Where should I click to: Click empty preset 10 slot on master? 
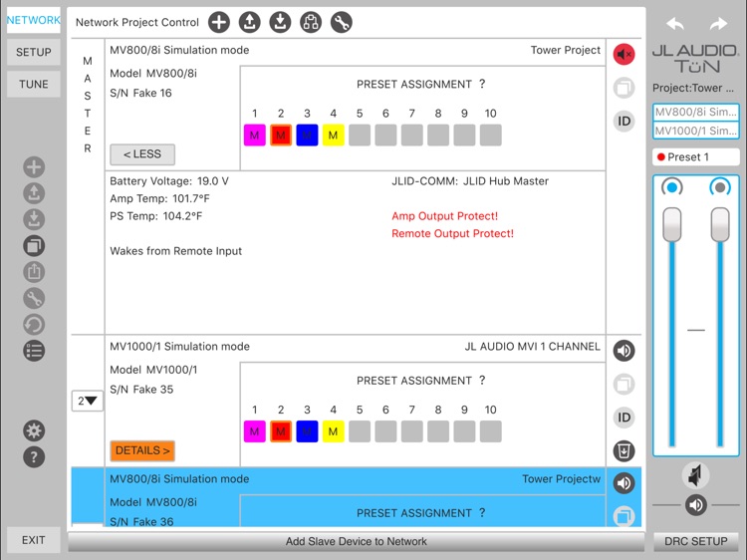(x=490, y=135)
